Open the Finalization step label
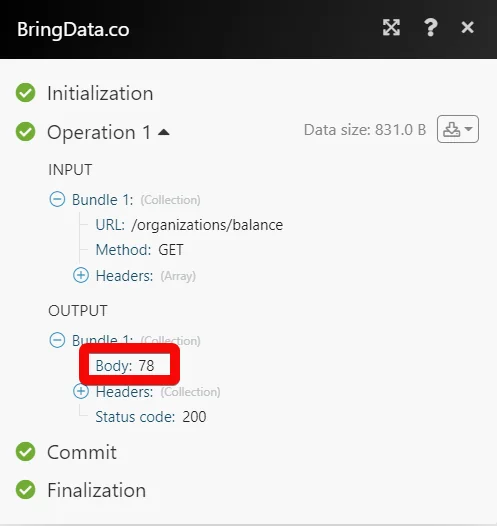Viewport: 497px width, 526px height. coord(97,490)
